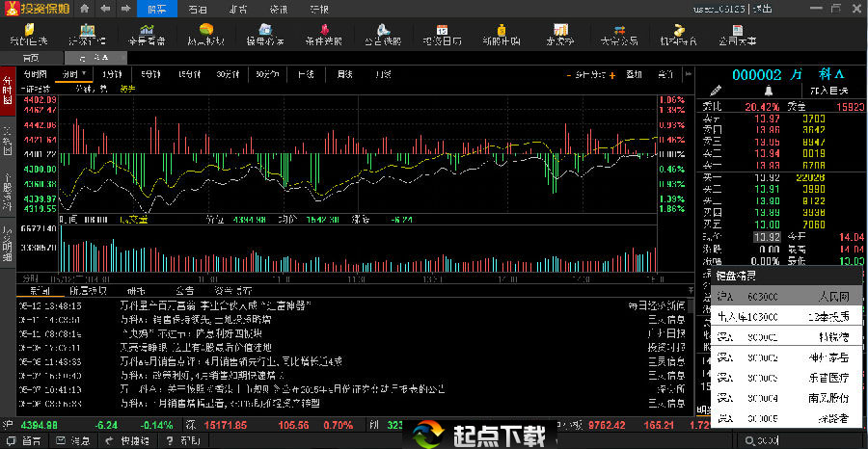Viewport: 868px width, 449px height.
Task: Select the highlighted 603000 人民网 row
Action: point(787,298)
